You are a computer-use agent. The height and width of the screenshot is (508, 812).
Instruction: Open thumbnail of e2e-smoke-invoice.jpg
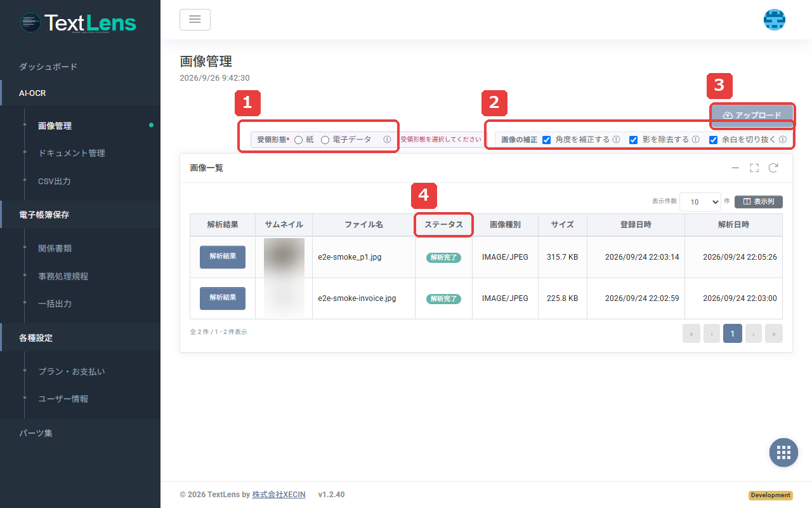(x=284, y=298)
